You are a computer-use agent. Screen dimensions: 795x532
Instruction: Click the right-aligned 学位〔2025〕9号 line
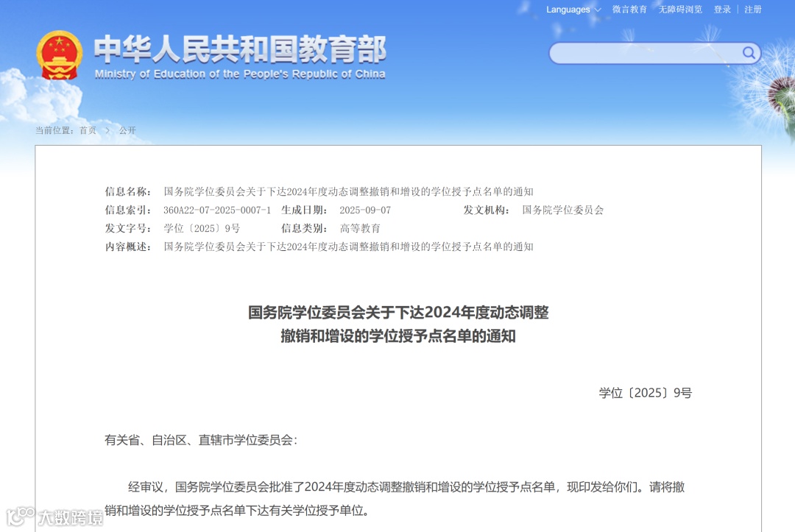(x=645, y=393)
